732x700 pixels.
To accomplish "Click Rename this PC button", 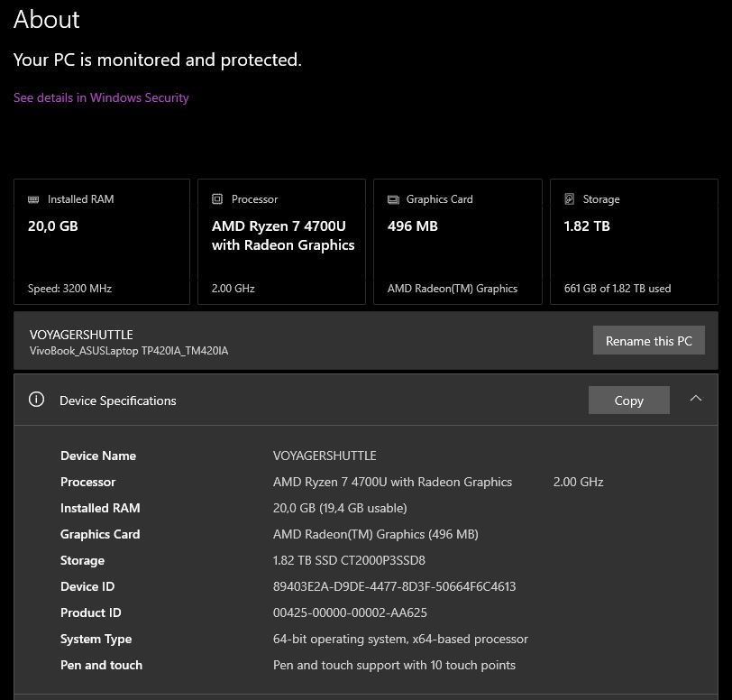I will (649, 341).
